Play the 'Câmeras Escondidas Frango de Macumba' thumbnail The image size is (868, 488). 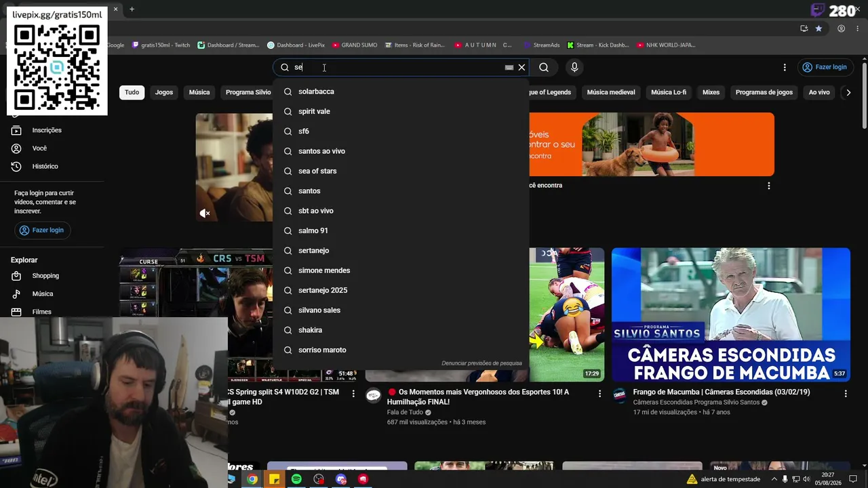(x=731, y=314)
